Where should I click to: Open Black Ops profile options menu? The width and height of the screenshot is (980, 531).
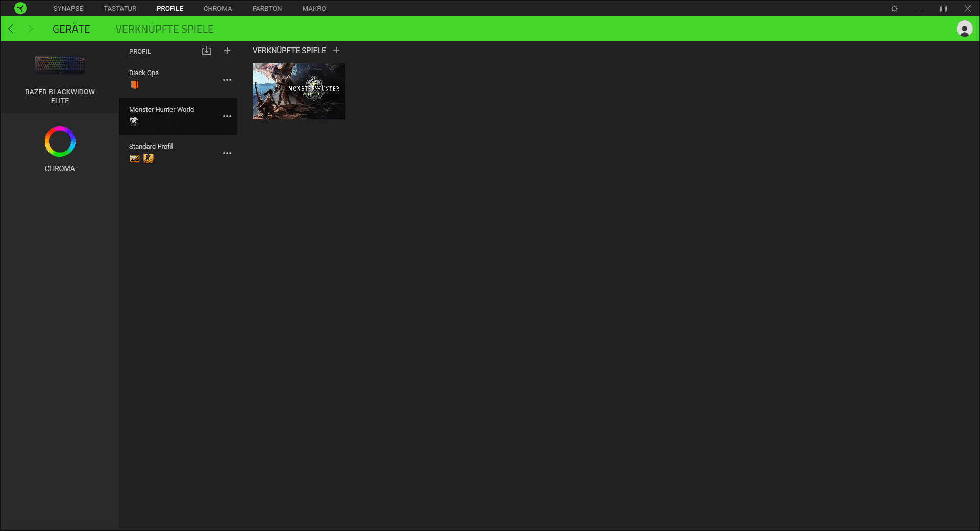[x=227, y=80]
